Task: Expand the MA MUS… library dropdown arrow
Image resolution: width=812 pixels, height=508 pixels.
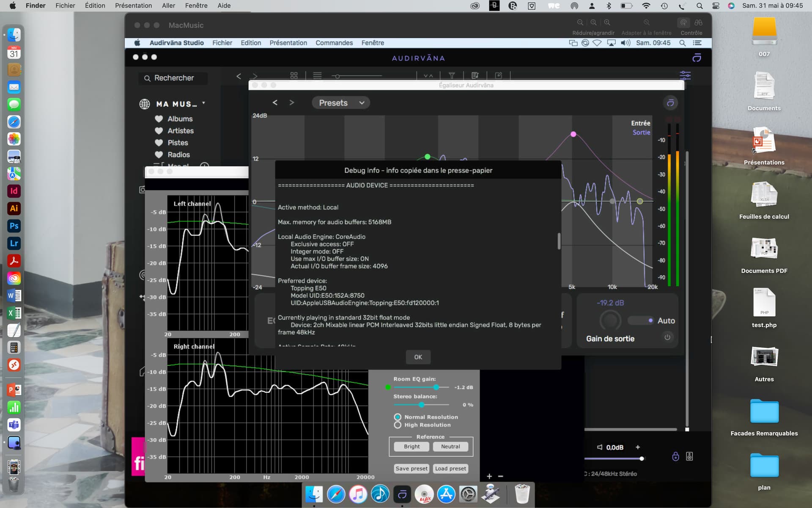Action: click(x=204, y=103)
